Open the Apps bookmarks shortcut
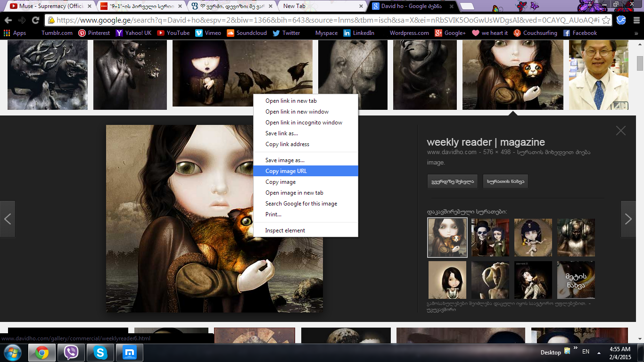Screen dimensions: 644x362 [15, 33]
